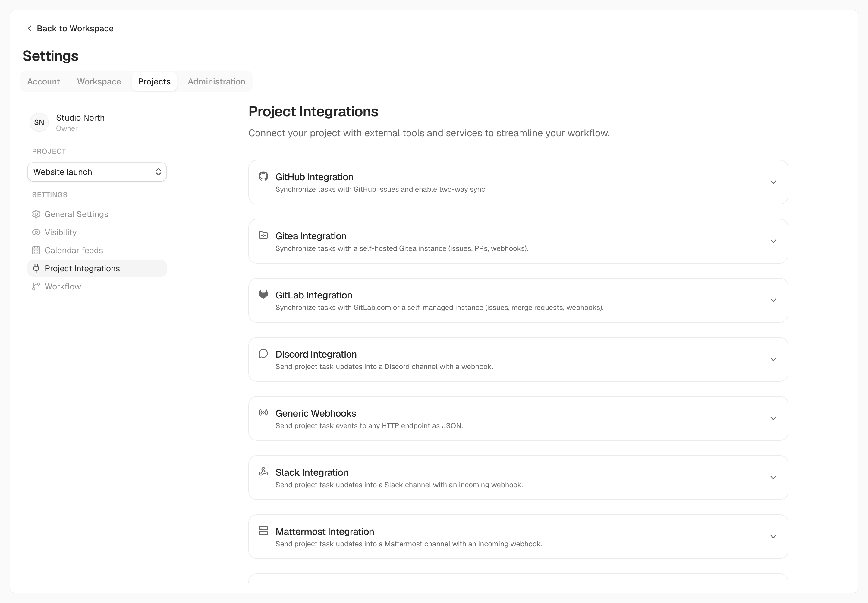
Task: Click the SN avatar circle
Action: (39, 122)
